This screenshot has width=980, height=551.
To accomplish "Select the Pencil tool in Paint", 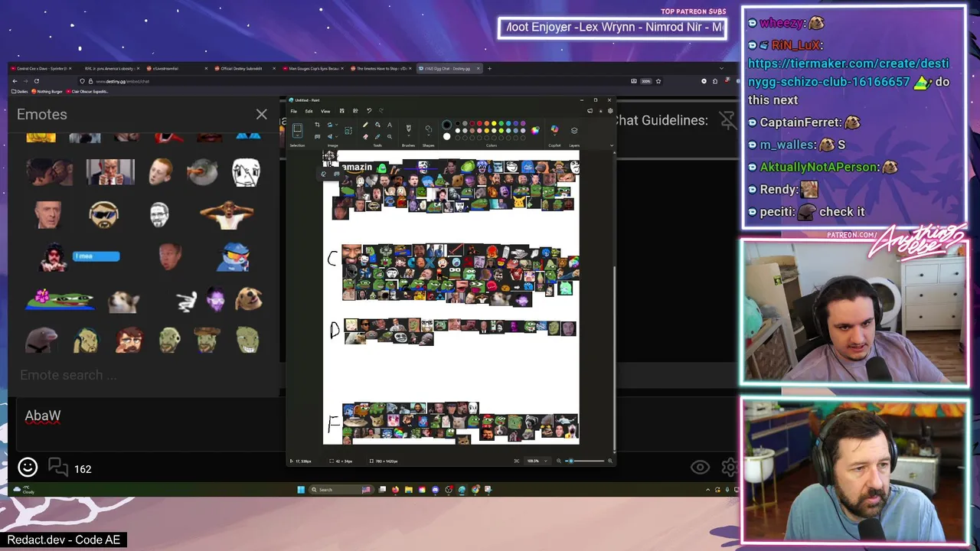I will tap(365, 124).
